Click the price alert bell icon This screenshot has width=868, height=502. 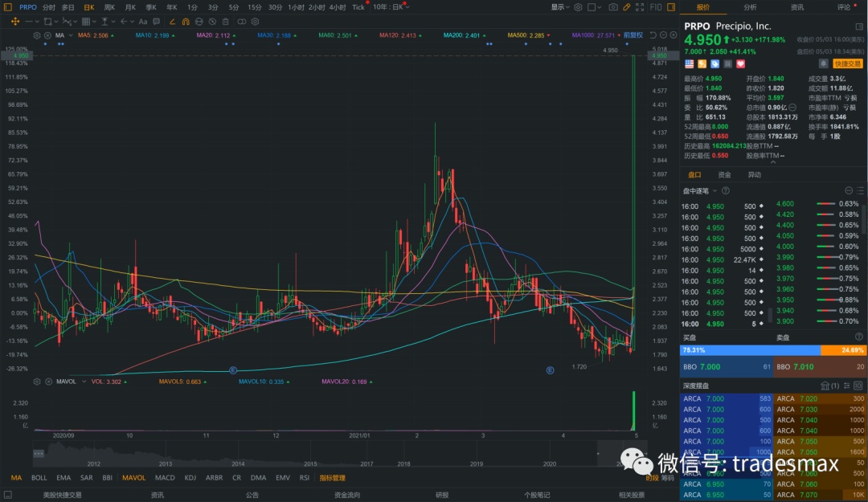[823, 63]
